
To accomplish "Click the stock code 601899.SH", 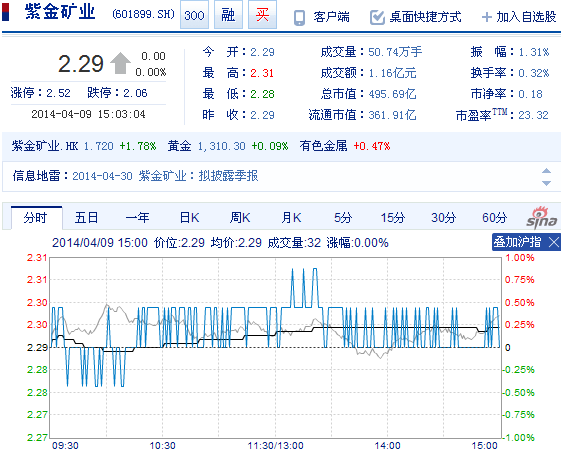I will pos(144,14).
